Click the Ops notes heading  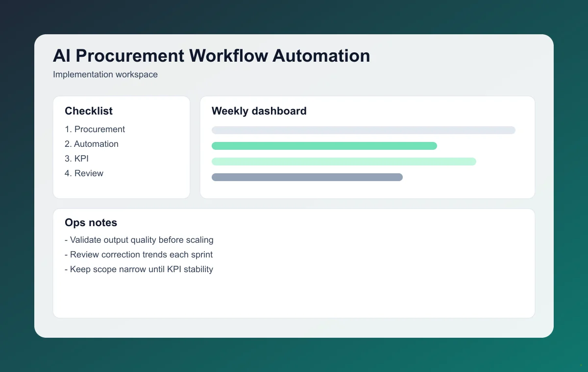[91, 223]
